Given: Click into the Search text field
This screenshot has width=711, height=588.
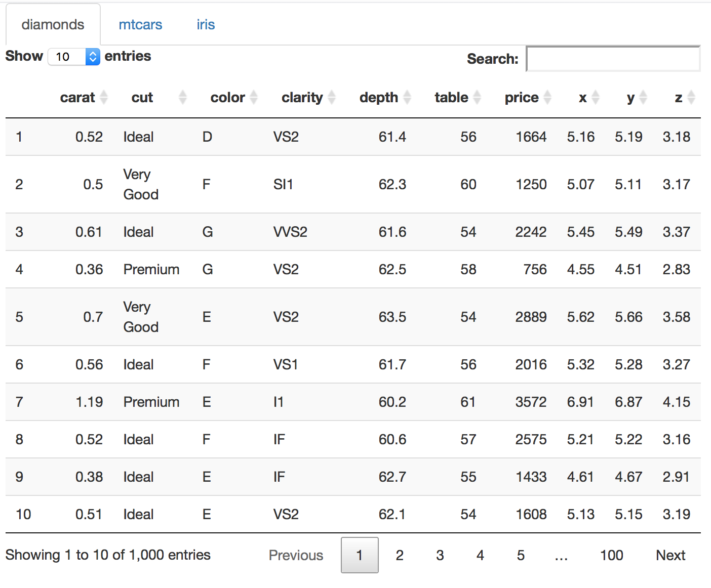Looking at the screenshot, I should 613,59.
